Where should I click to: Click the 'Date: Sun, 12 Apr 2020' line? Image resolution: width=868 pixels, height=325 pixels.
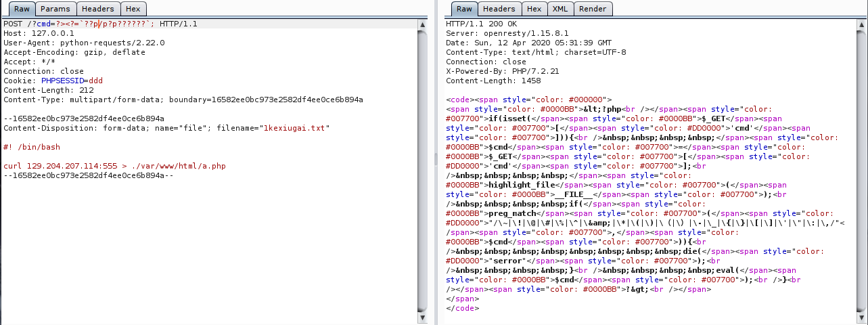coord(530,43)
